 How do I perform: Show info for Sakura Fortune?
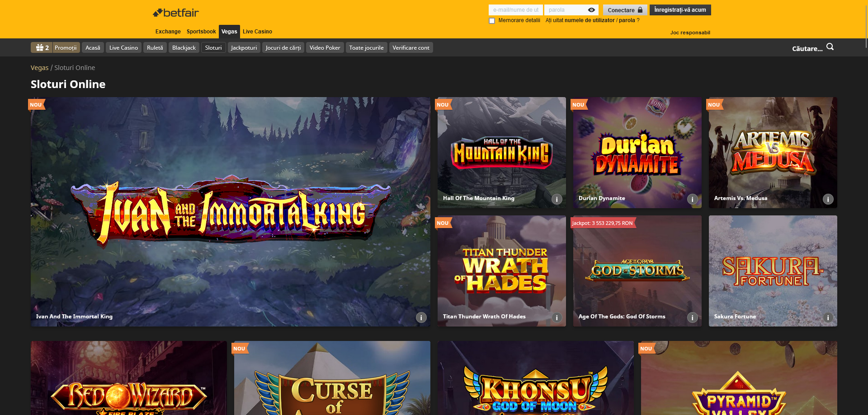828,317
